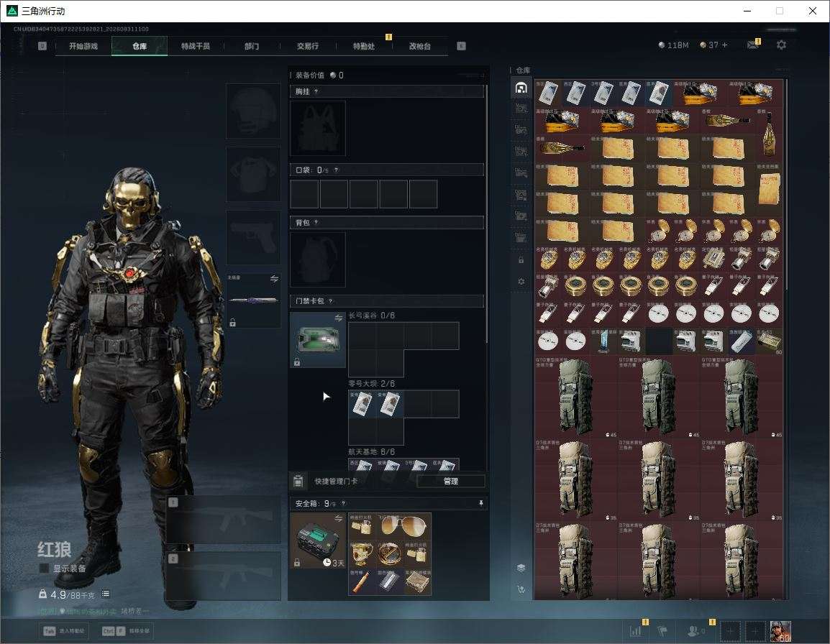Select the key card case item

(x=318, y=340)
